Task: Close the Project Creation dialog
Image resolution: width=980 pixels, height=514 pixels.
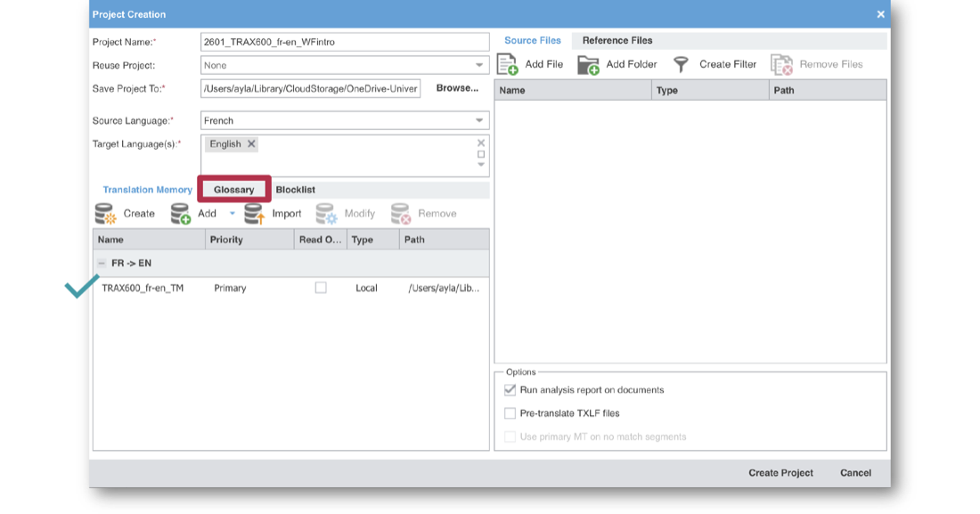Action: [x=880, y=14]
